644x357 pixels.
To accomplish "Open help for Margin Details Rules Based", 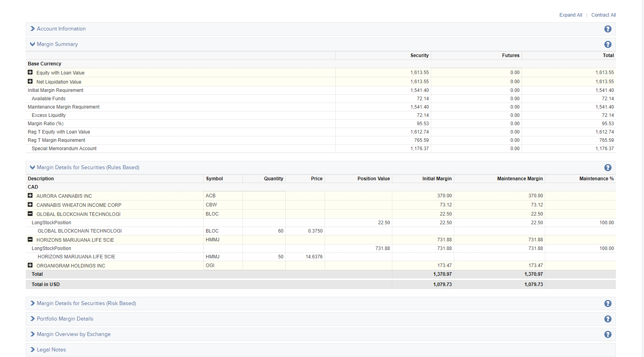I will [x=608, y=168].
